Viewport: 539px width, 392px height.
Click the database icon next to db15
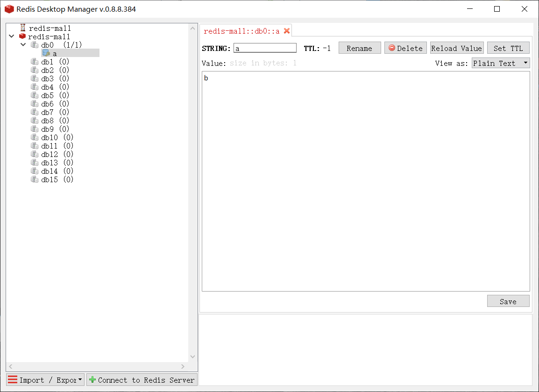click(35, 179)
